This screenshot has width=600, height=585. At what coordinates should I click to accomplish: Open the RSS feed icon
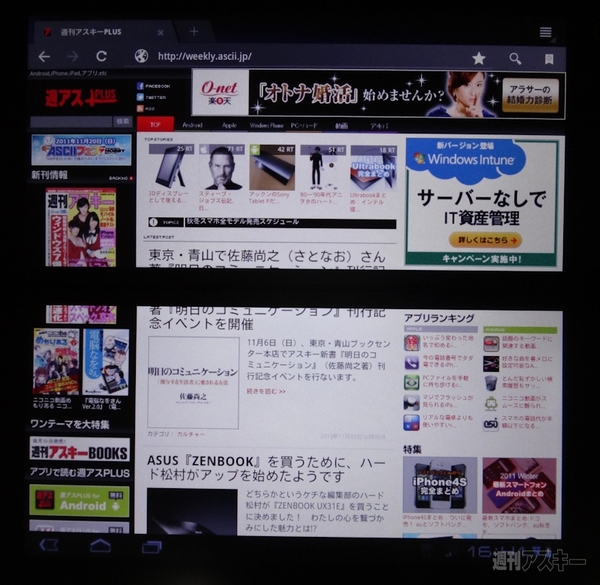click(140, 108)
